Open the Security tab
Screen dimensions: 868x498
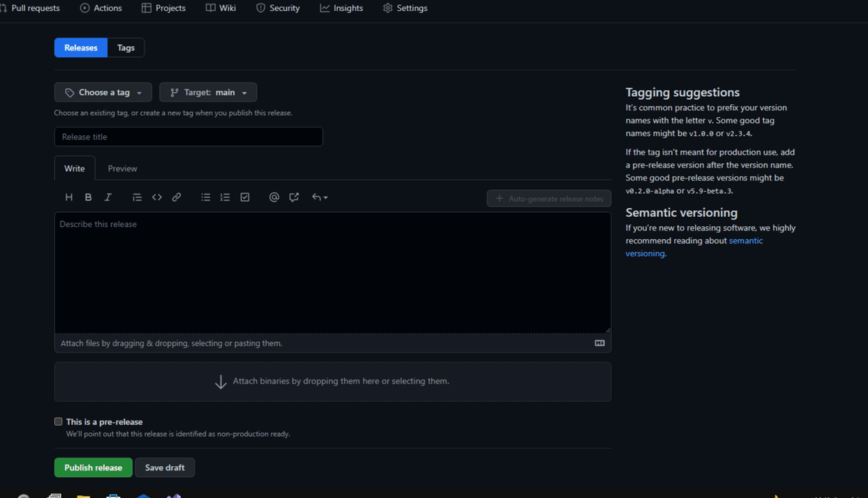click(278, 8)
